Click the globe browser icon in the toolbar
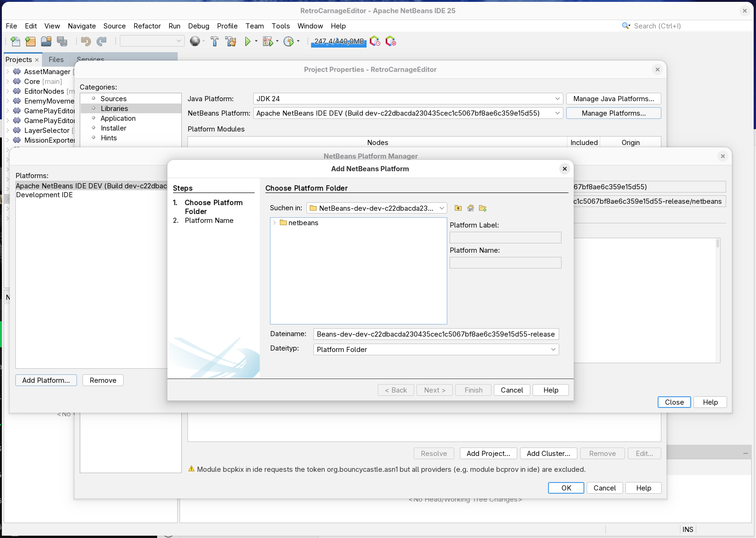 (195, 41)
